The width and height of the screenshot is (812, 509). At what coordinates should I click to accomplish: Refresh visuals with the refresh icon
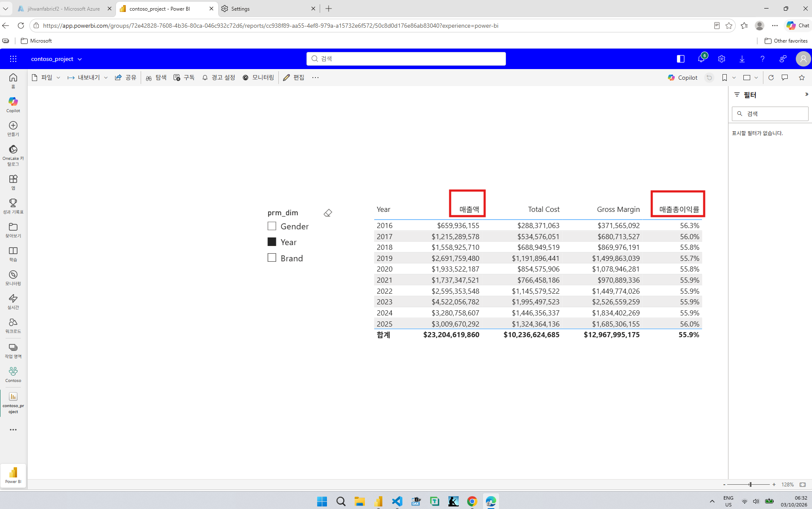pyautogui.click(x=771, y=78)
